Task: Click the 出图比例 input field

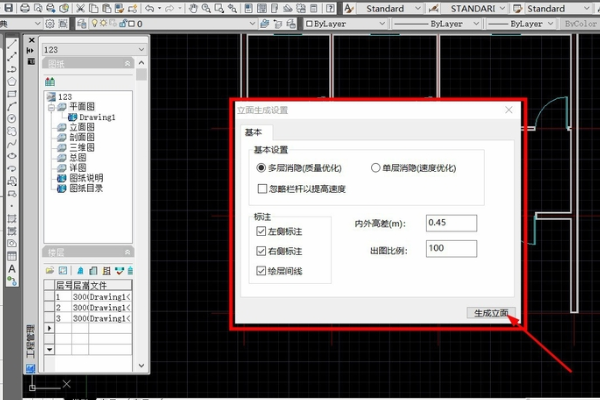Action: [x=451, y=247]
